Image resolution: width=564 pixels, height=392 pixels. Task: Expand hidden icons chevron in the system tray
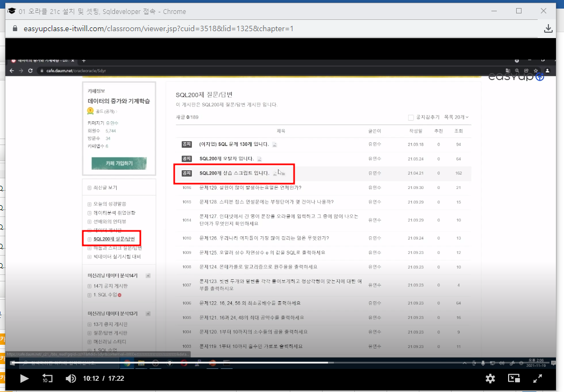tap(464, 363)
